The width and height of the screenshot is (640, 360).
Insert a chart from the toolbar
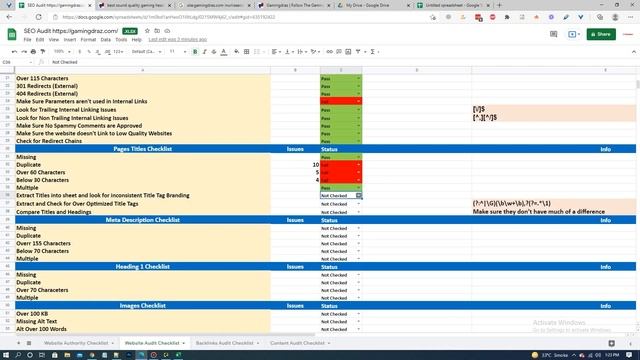click(x=348, y=52)
